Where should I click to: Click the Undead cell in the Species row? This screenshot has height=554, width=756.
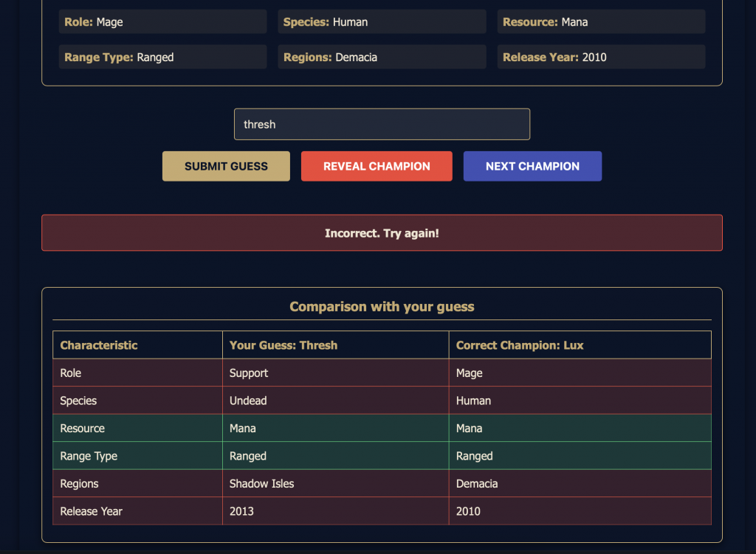click(x=335, y=401)
